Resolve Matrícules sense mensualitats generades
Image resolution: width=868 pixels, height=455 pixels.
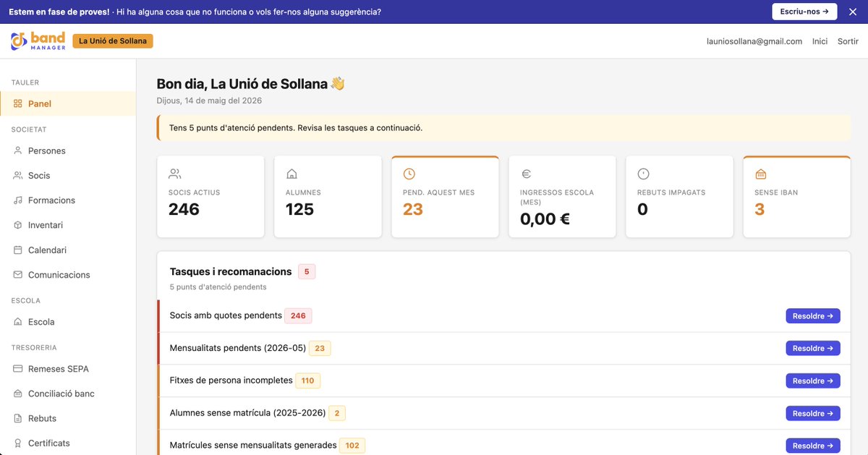click(x=813, y=446)
